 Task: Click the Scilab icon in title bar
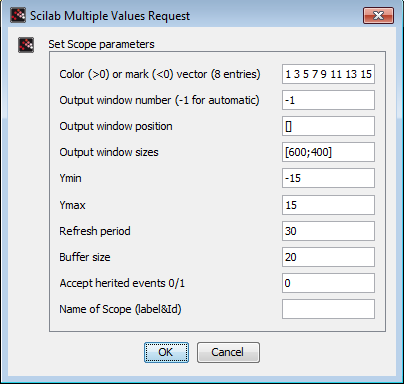(18, 15)
